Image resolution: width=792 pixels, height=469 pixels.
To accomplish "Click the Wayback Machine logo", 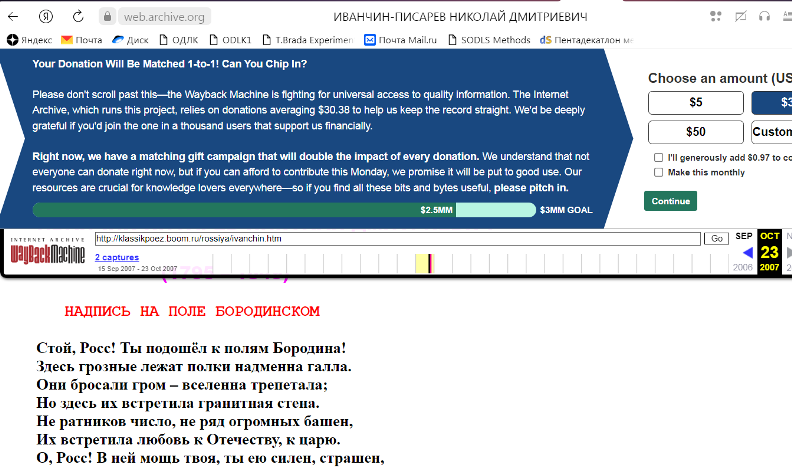I will tap(47, 251).
